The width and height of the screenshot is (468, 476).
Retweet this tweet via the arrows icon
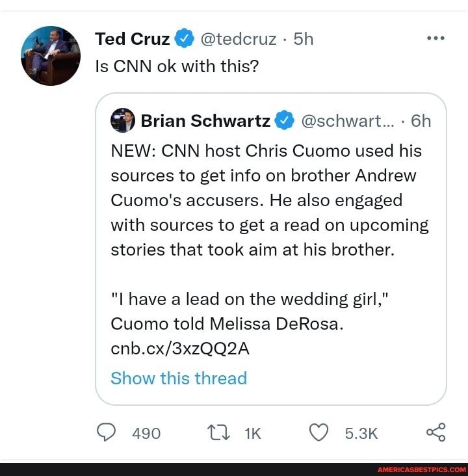coord(217,433)
